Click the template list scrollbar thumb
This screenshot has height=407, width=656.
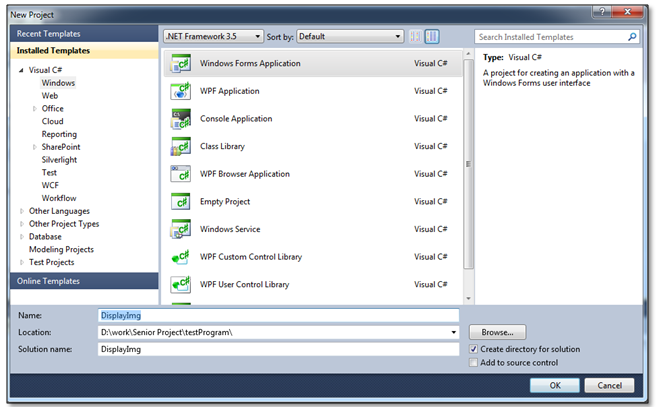click(469, 164)
